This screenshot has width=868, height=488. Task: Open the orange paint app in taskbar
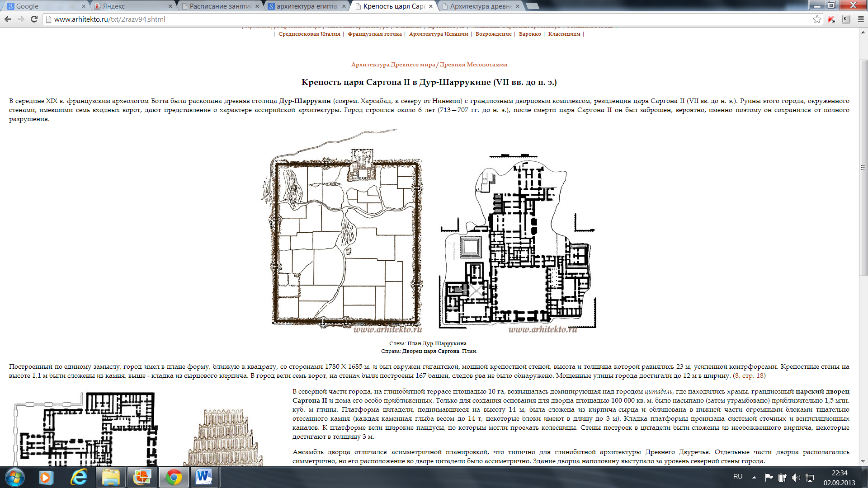pos(142,477)
